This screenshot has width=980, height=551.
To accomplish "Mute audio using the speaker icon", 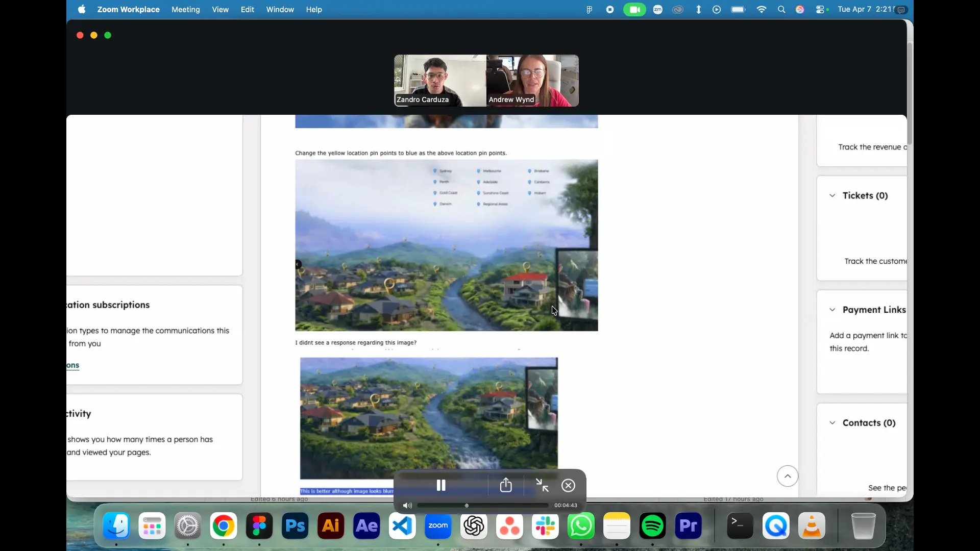I will (x=407, y=506).
